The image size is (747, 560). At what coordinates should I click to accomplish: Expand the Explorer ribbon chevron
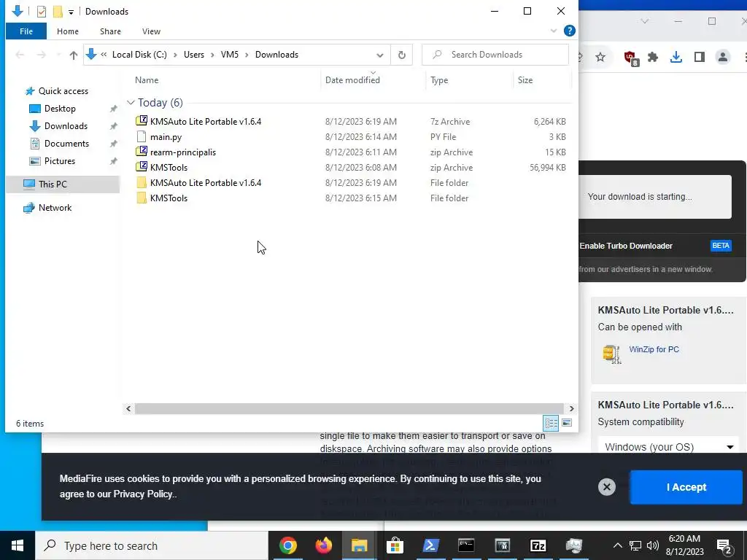(x=553, y=31)
